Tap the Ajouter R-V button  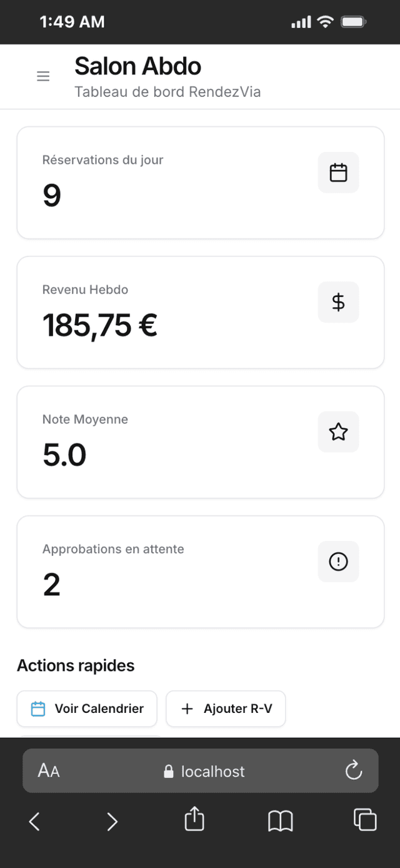(226, 709)
